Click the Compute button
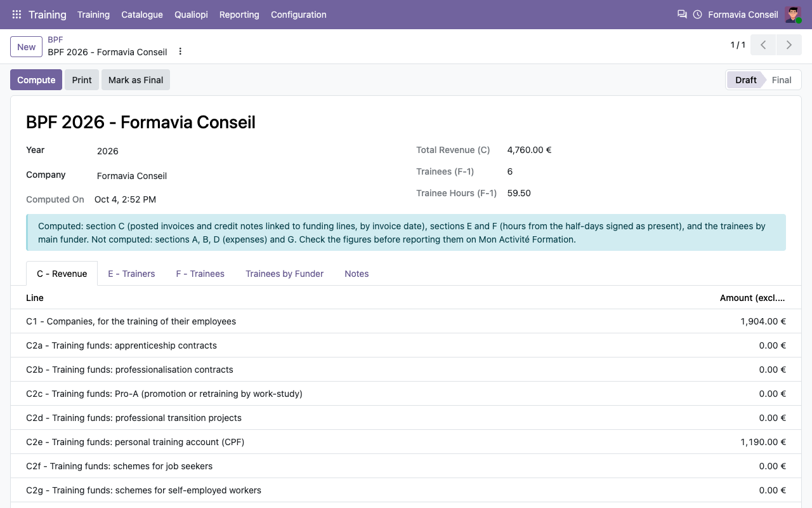 [x=36, y=80]
